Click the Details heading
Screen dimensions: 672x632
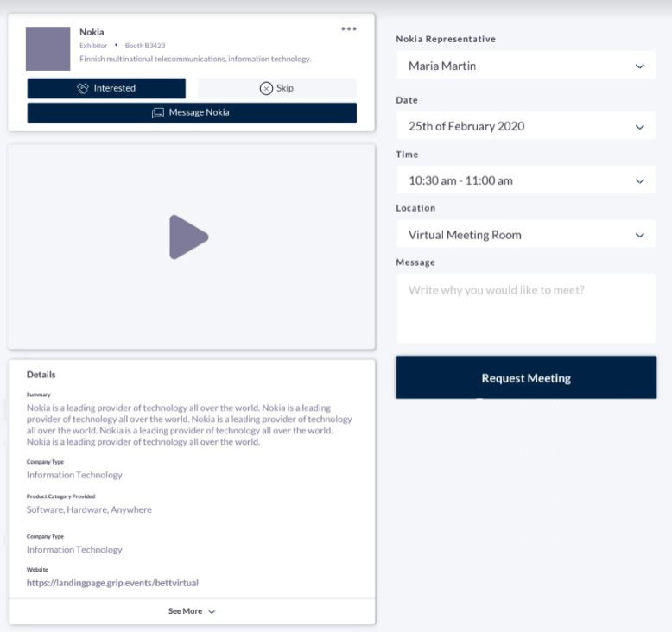(x=41, y=375)
